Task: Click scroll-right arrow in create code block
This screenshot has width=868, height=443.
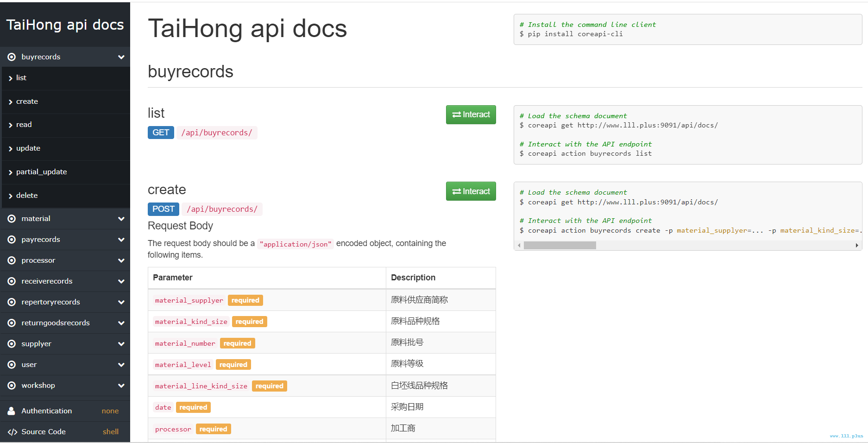Action: pos(857,246)
